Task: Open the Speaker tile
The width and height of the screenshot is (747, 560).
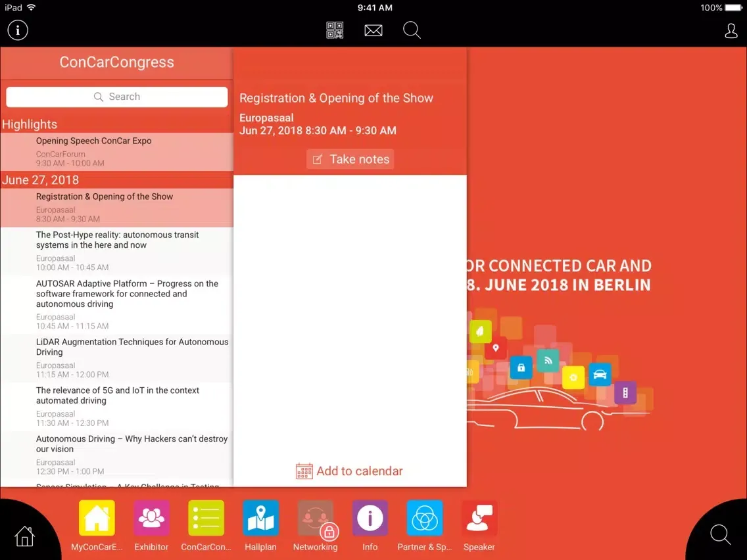Action: coord(479,518)
